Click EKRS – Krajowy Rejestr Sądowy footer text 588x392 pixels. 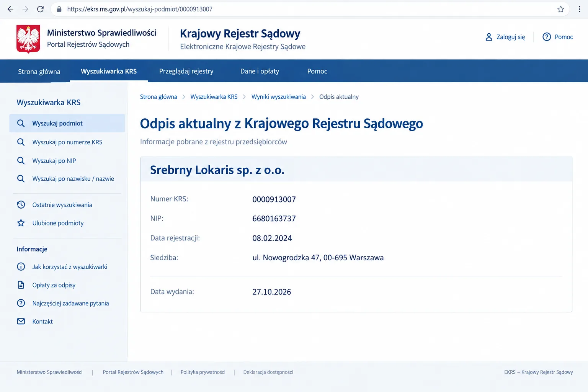point(538,372)
